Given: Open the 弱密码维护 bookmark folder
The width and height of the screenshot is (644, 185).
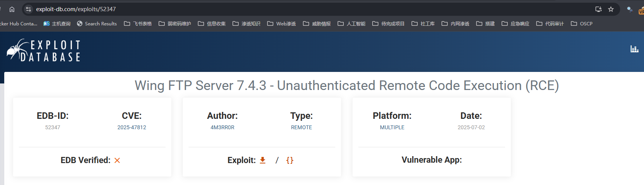Looking at the screenshot, I should (175, 23).
